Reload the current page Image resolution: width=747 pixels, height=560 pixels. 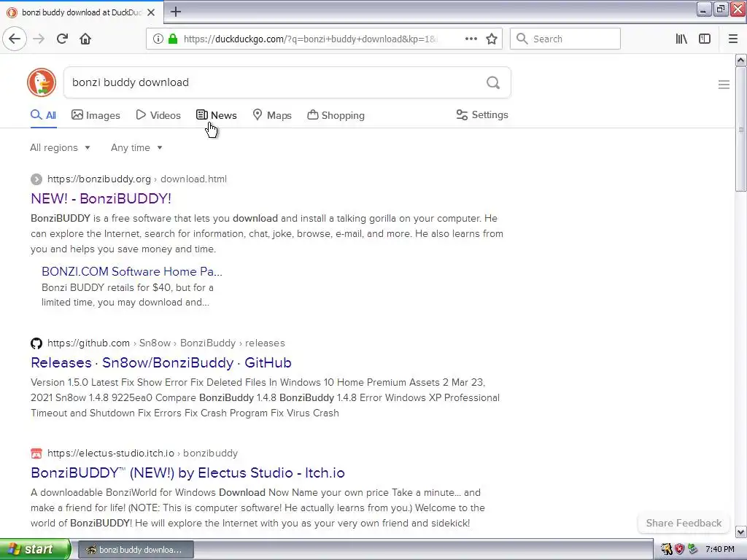coord(63,39)
